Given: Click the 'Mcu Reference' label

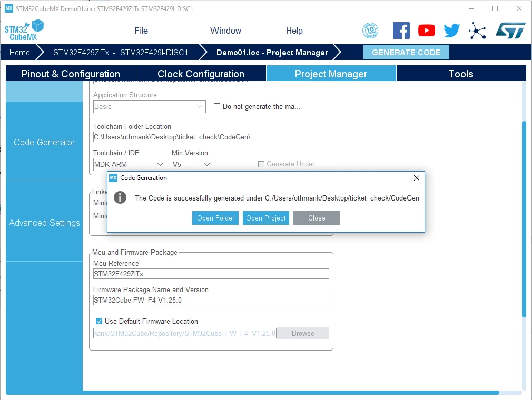Looking at the screenshot, I should pyautogui.click(x=116, y=263).
